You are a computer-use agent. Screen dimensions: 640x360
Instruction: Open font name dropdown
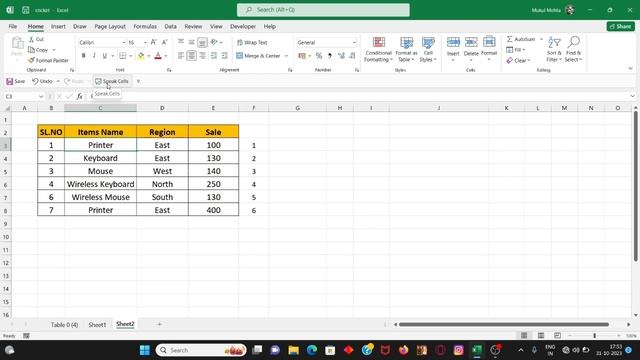(x=124, y=42)
